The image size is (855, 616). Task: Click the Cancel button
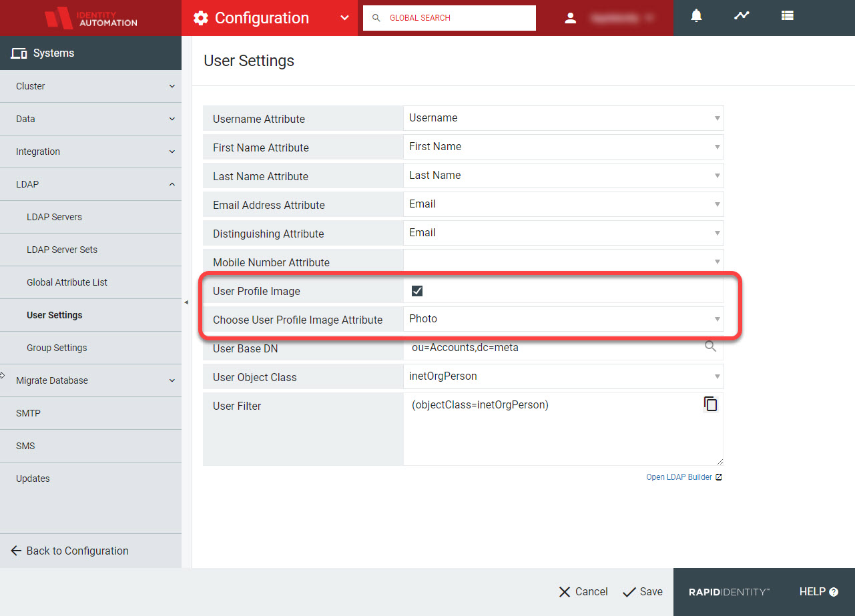tap(583, 592)
